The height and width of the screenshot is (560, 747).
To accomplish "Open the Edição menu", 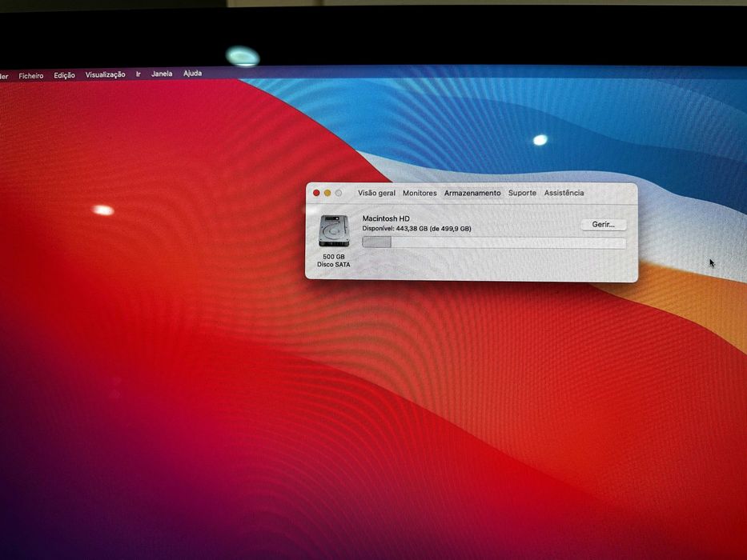I will (x=64, y=75).
